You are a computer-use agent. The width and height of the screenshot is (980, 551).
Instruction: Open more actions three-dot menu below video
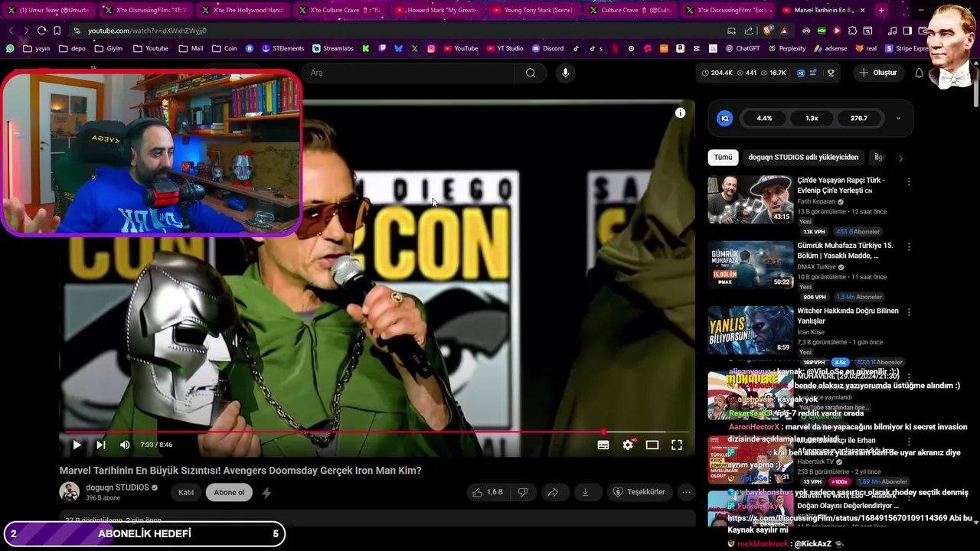(x=686, y=492)
